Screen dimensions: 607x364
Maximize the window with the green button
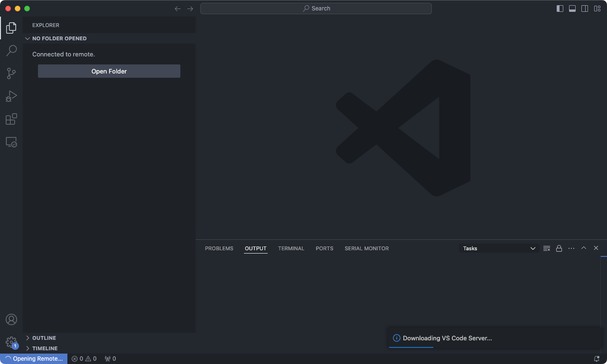coord(27,9)
